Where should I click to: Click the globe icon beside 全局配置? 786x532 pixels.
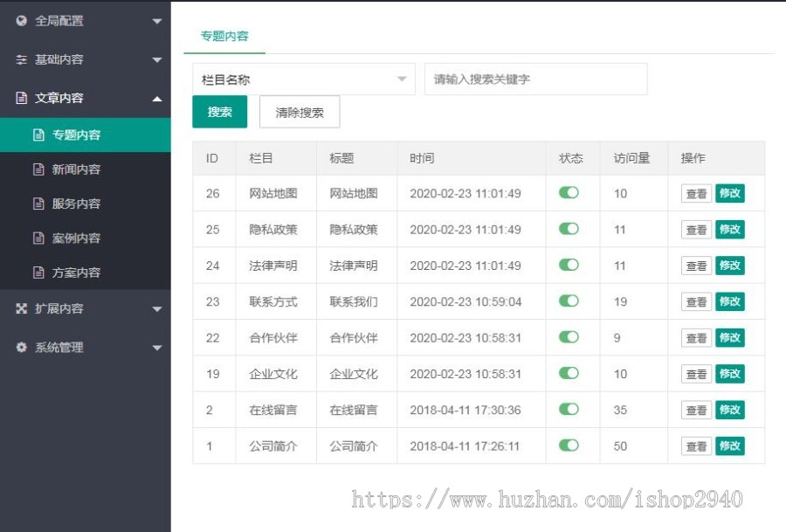coord(21,21)
